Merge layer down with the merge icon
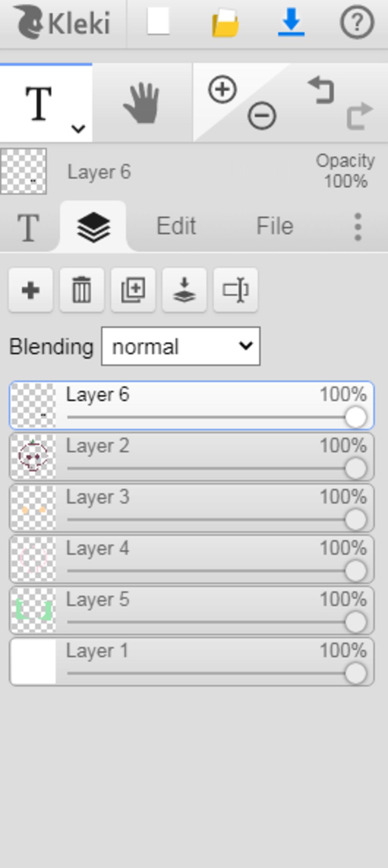 pos(184,290)
